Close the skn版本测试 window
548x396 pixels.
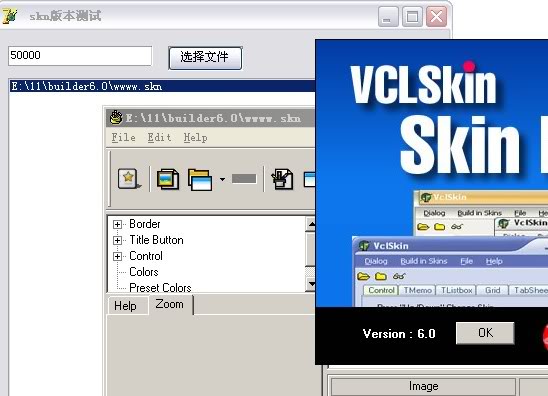[x=436, y=16]
